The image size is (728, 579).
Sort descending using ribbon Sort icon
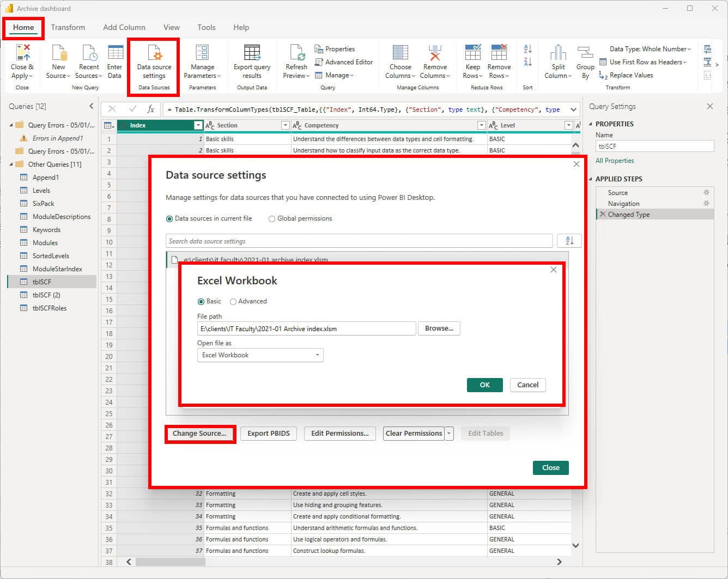pos(527,62)
